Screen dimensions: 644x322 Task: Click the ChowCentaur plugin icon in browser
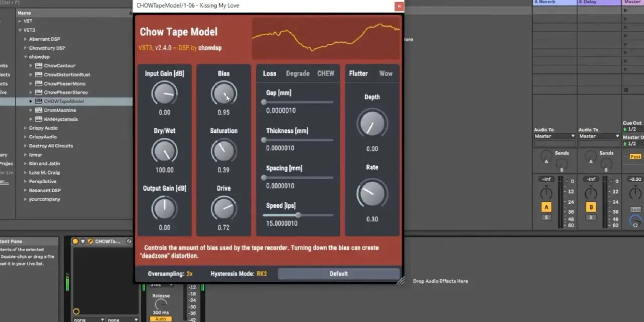click(39, 65)
